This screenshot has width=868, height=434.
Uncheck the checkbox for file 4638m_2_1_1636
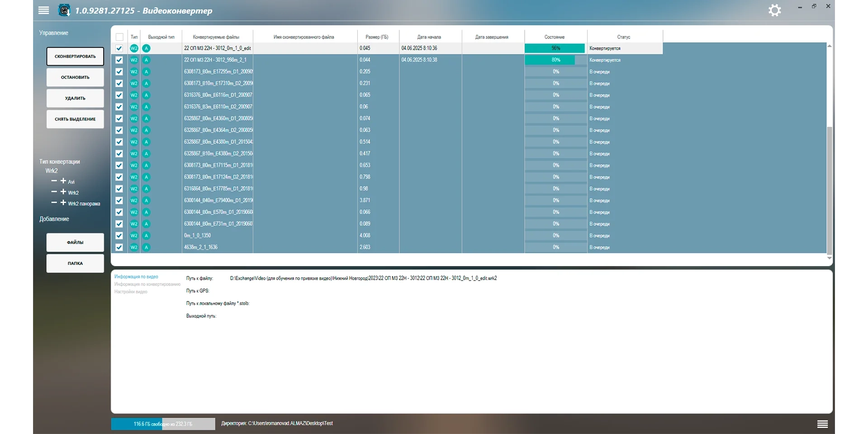tap(119, 248)
